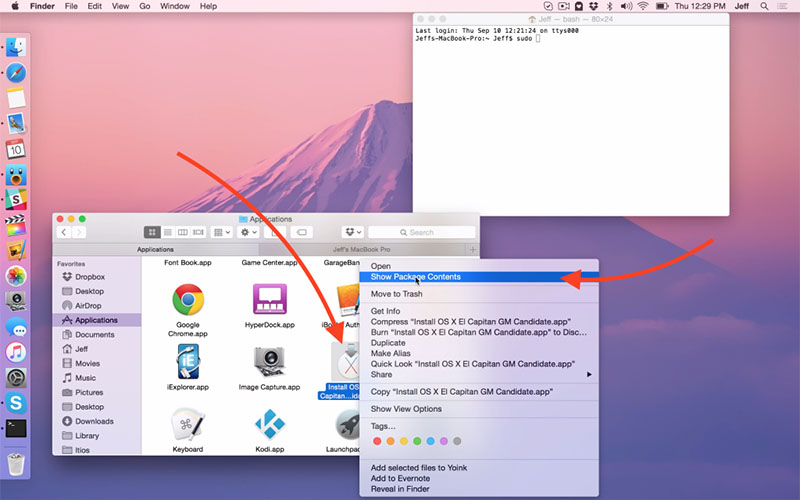
Task: Switch Finder to icon view
Action: pyautogui.click(x=152, y=232)
